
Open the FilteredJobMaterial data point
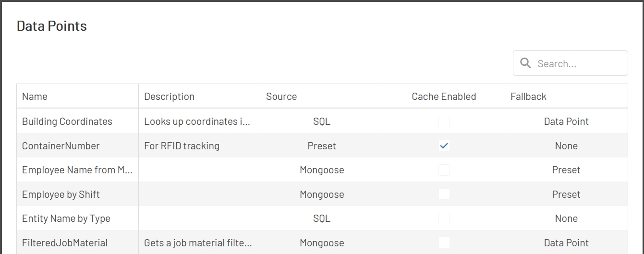point(65,243)
